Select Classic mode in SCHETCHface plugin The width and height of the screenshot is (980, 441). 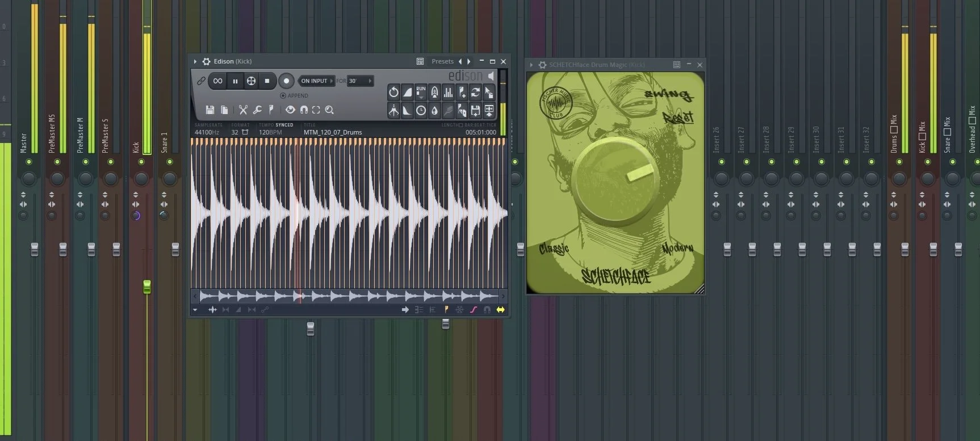tap(554, 249)
